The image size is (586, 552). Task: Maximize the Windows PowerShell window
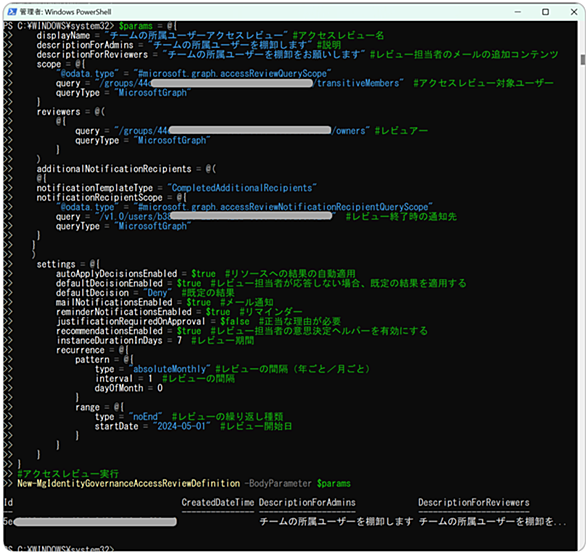pos(545,12)
